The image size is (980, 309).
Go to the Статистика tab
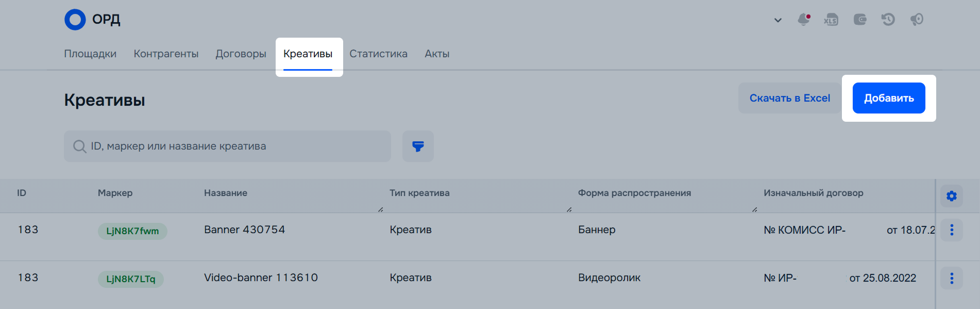tap(378, 54)
